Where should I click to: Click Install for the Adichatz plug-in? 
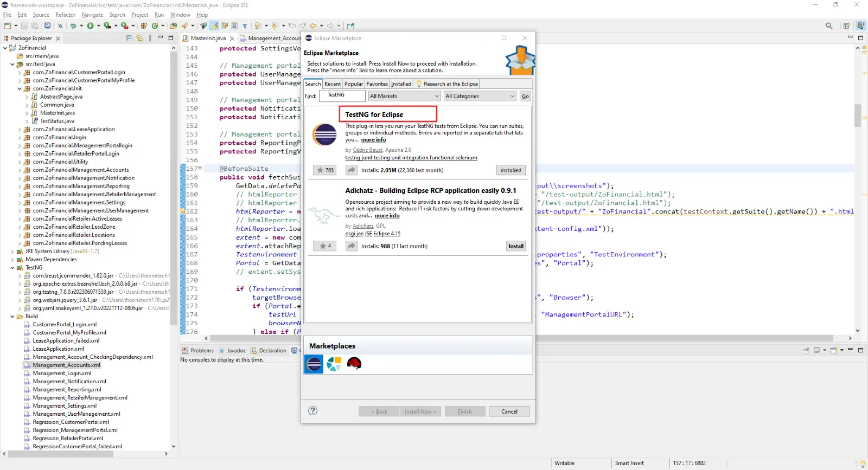pos(515,246)
